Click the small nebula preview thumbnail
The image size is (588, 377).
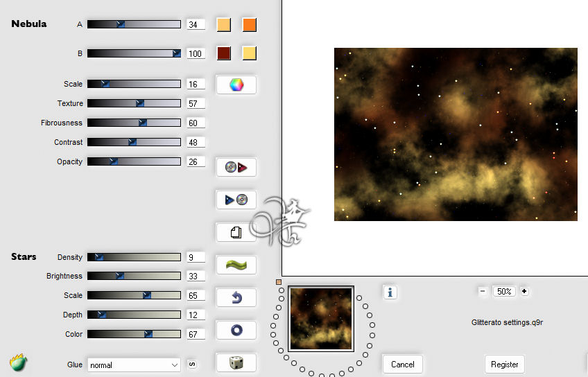(x=321, y=319)
